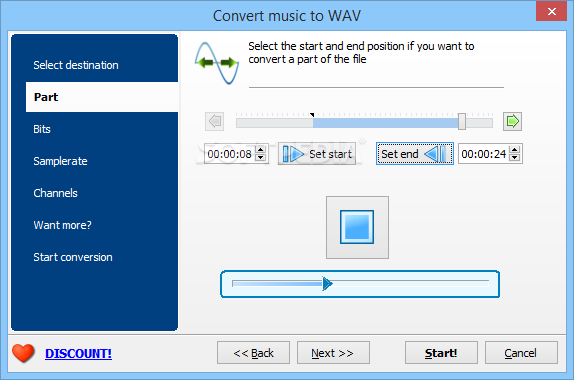Decrease start time 00:00:08 with down arrow

click(x=261, y=158)
